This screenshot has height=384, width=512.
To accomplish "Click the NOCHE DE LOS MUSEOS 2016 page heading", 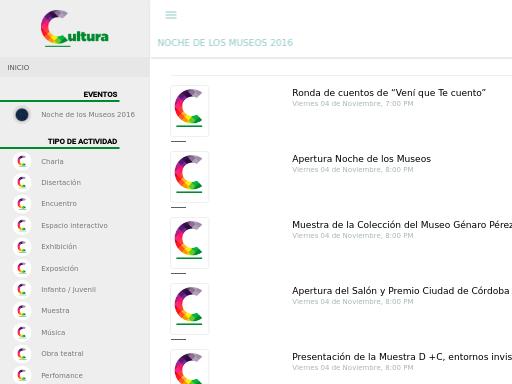I will point(225,43).
